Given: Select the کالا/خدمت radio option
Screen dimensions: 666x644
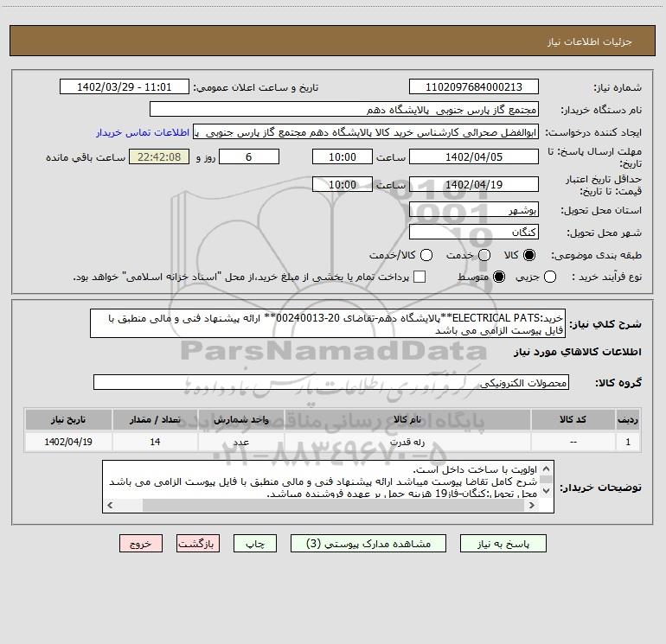Looking at the screenshot, I should (426, 255).
